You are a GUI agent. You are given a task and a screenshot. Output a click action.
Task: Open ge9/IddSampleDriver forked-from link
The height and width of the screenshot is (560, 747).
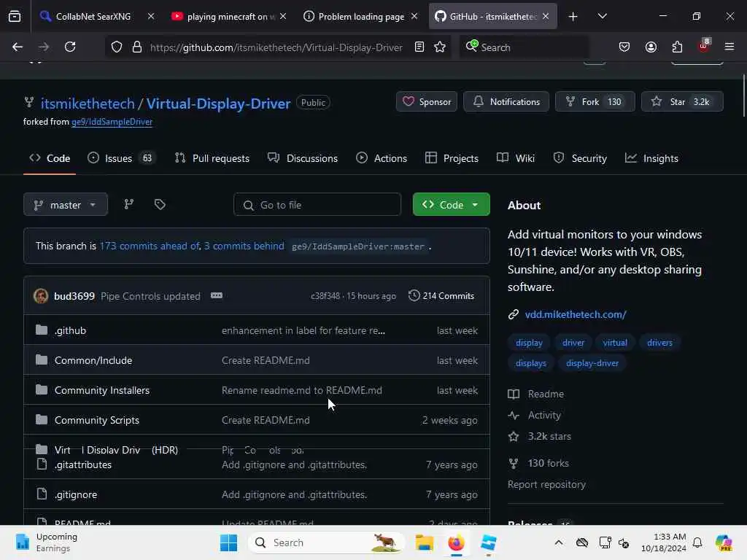tap(112, 122)
